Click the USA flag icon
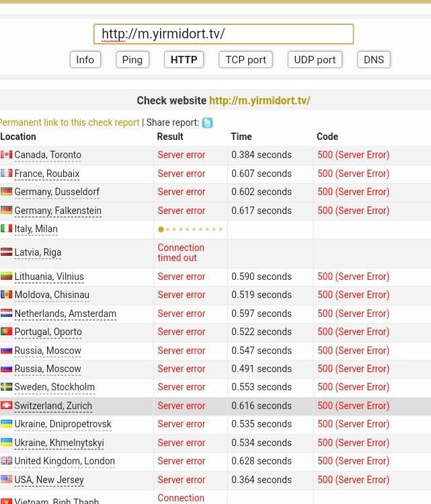431x504 pixels. 7,480
